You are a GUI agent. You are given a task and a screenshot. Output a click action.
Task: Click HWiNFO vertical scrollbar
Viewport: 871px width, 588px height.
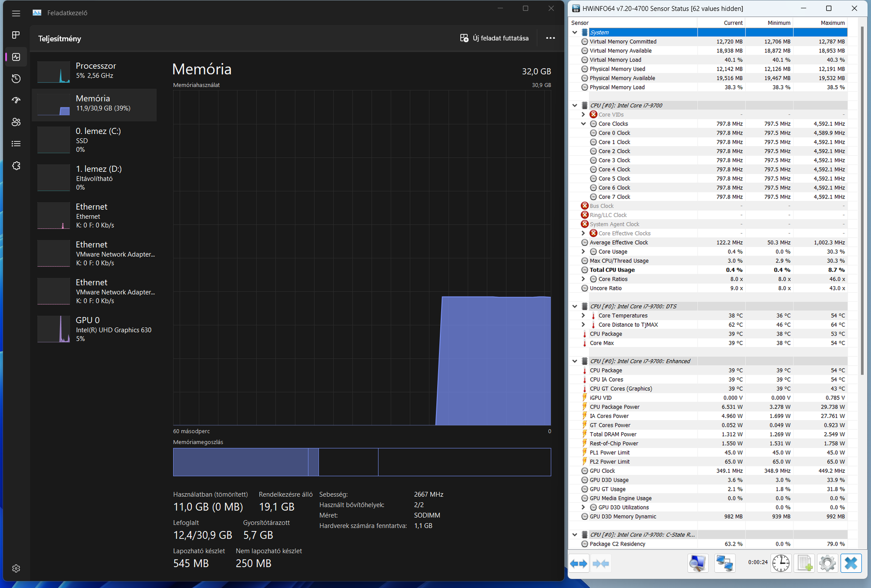tap(862, 200)
